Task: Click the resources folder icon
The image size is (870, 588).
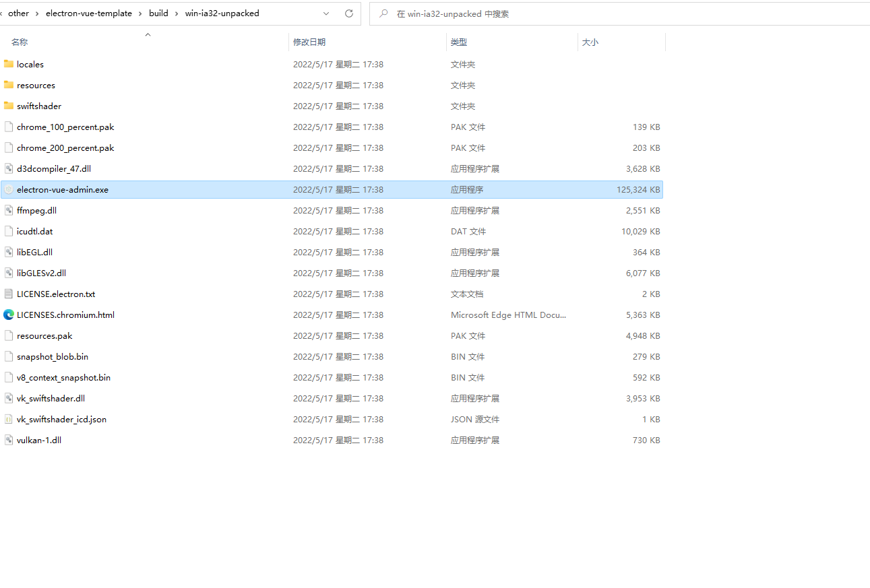Action: click(9, 85)
